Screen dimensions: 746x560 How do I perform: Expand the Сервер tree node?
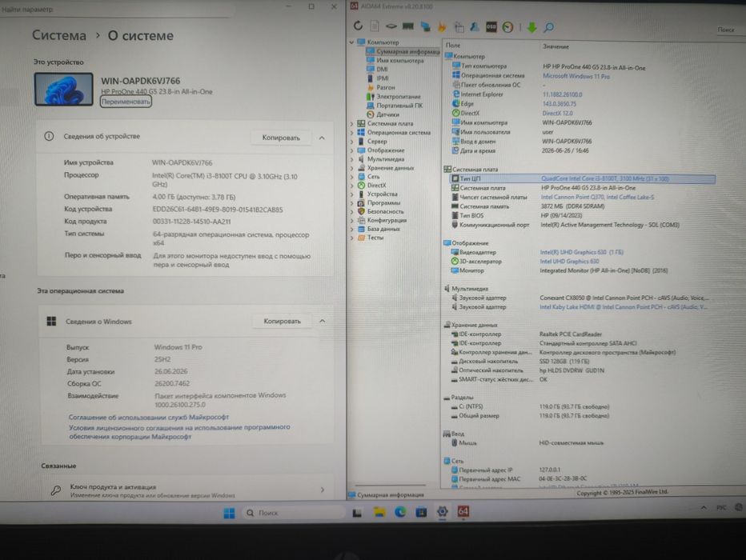coord(351,142)
